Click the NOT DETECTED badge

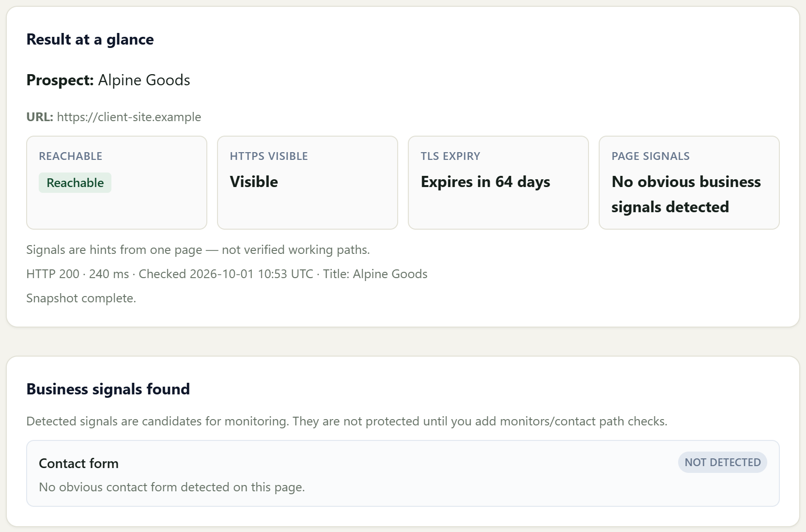click(x=722, y=462)
